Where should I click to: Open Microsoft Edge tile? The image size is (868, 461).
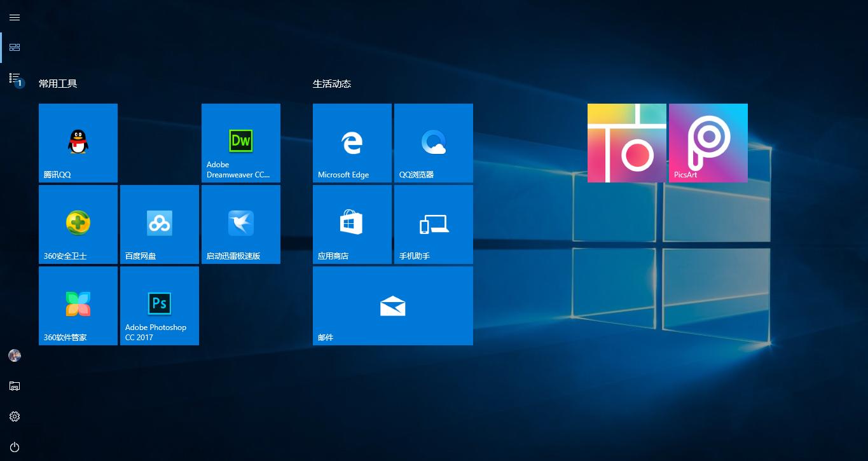click(x=352, y=142)
